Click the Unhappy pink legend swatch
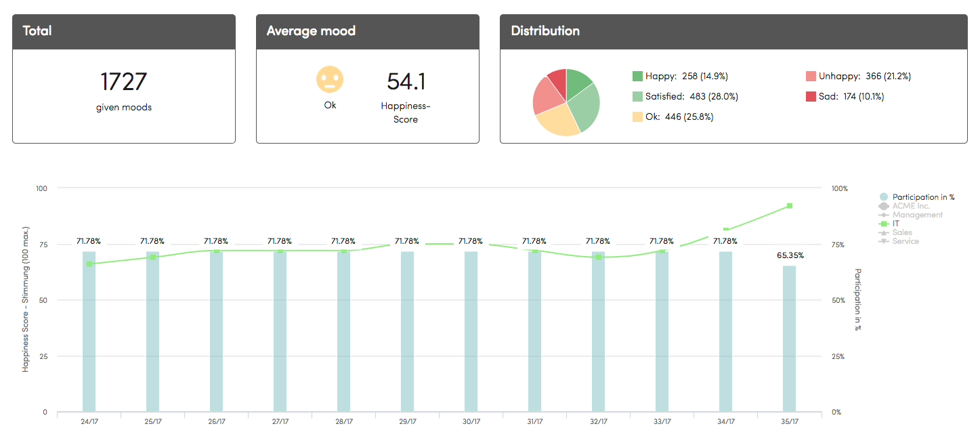Screen dimensions: 980x443 811,76
